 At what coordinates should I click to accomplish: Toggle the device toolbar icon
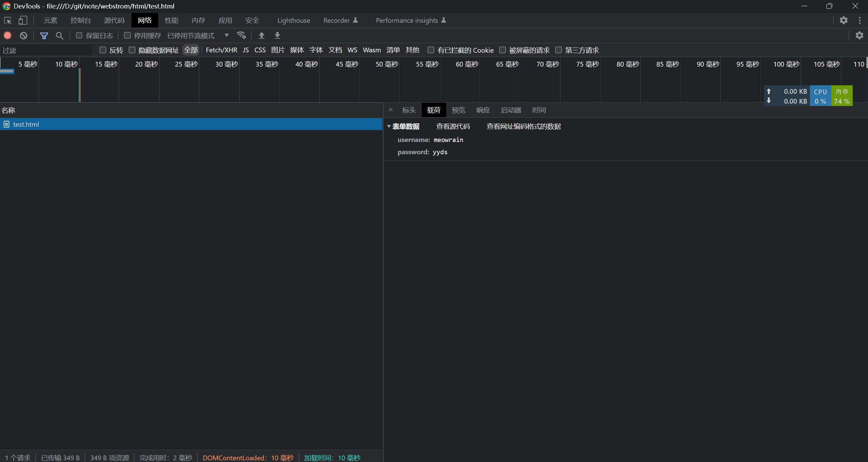click(23, 20)
